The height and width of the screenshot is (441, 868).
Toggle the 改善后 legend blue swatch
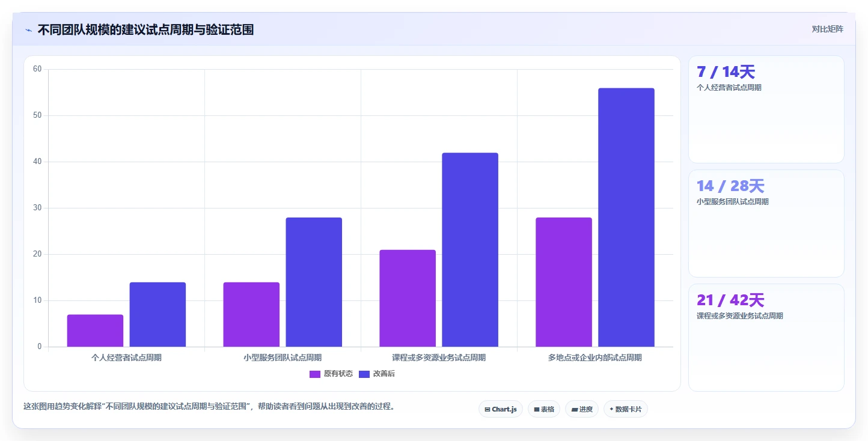(x=364, y=374)
